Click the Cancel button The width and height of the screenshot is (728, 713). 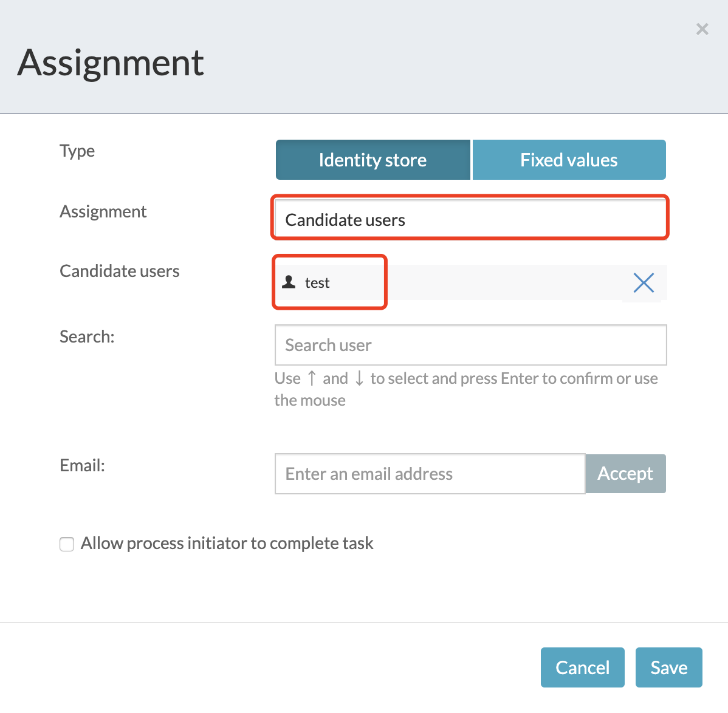pyautogui.click(x=583, y=667)
